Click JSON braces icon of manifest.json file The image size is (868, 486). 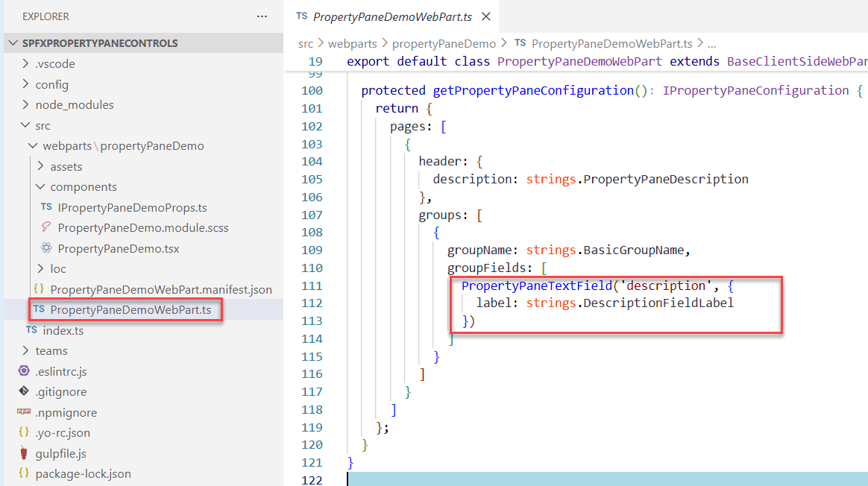[x=39, y=289]
